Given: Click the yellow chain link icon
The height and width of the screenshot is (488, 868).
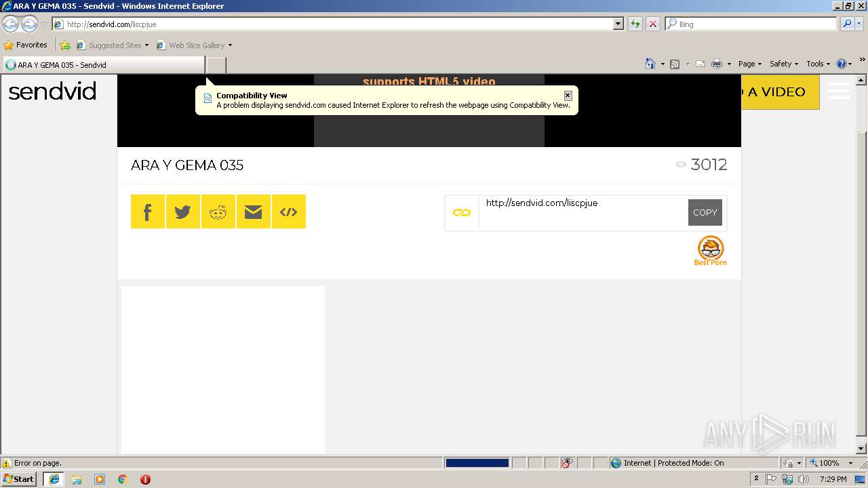Looking at the screenshot, I should (462, 213).
